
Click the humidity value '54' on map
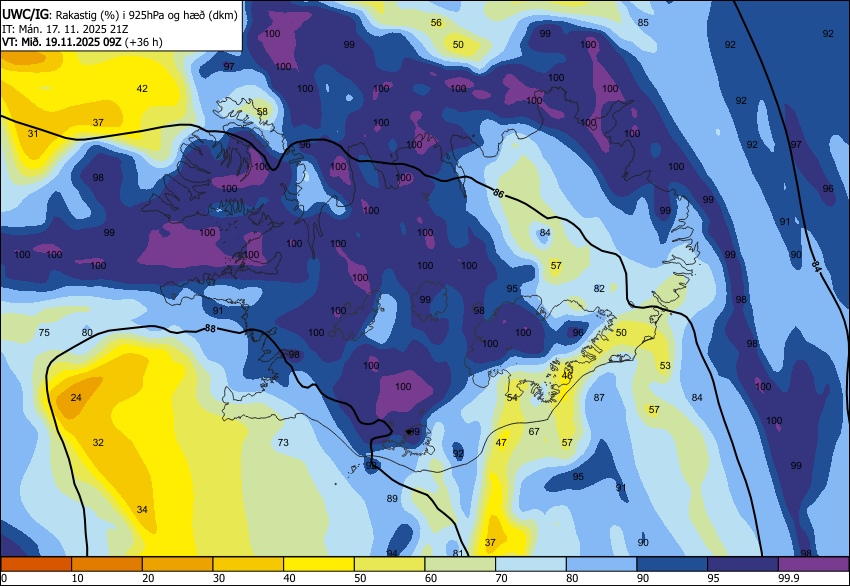coord(512,397)
